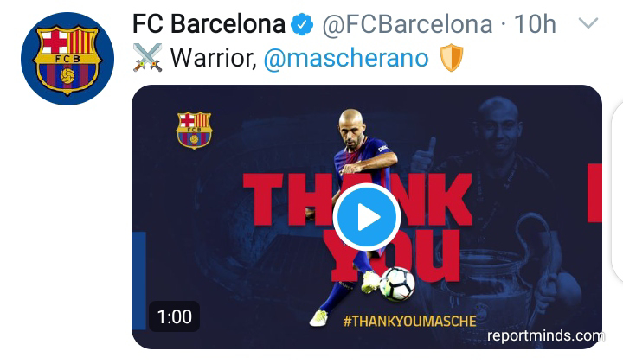Click the reportminds.com watermark
This screenshot has width=623, height=364.
pos(546,335)
